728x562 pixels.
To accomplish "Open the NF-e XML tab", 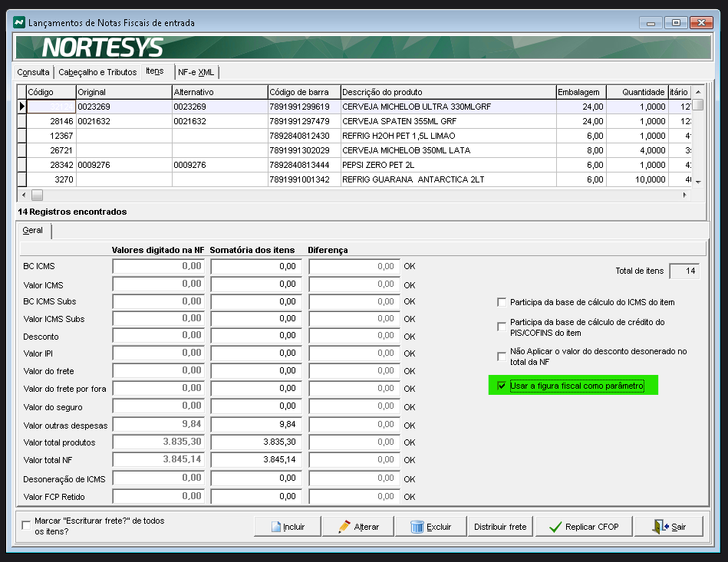I will 196,72.
